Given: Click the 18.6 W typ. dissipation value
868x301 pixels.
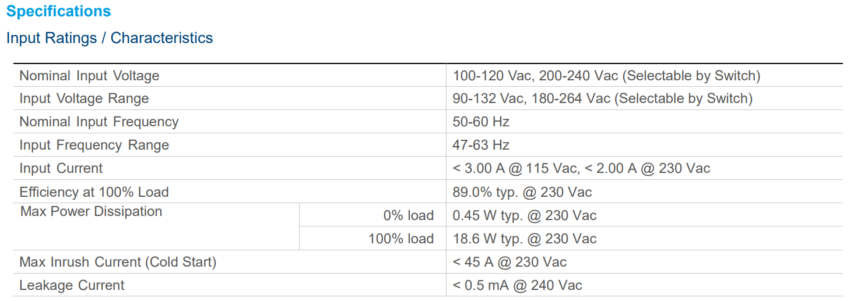Looking at the screenshot, I should (x=524, y=239).
